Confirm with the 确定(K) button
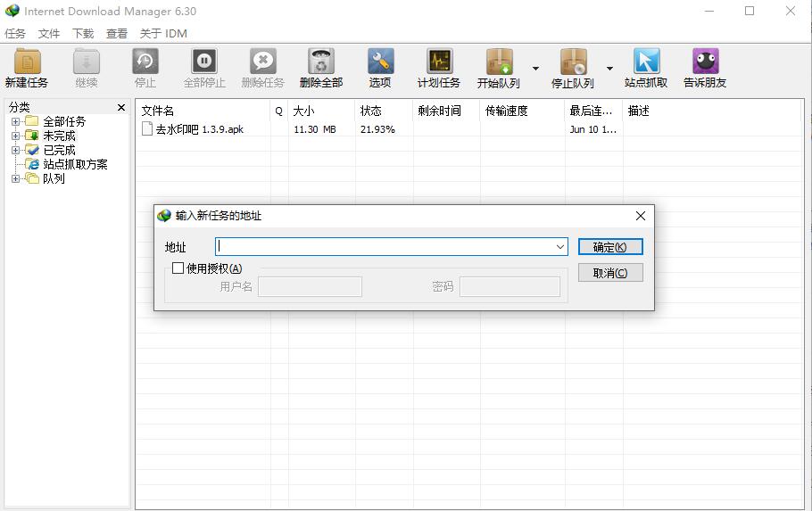812x511 pixels. [x=610, y=247]
